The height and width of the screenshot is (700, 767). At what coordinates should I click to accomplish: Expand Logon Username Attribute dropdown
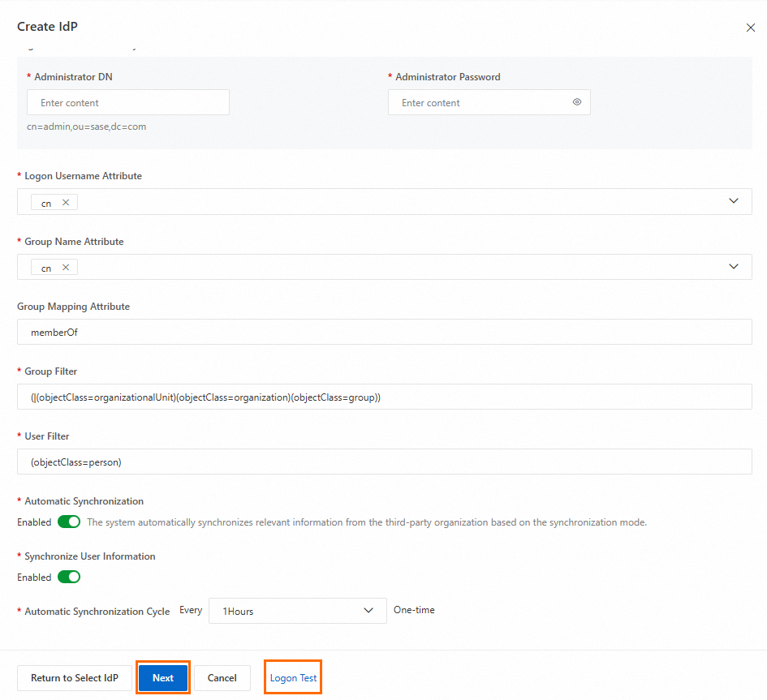[733, 201]
